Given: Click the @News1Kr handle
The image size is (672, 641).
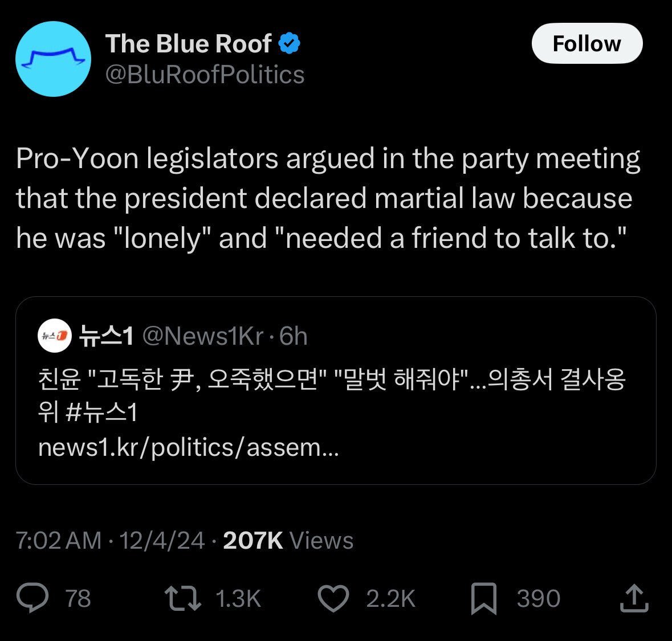Looking at the screenshot, I should pos(202,336).
